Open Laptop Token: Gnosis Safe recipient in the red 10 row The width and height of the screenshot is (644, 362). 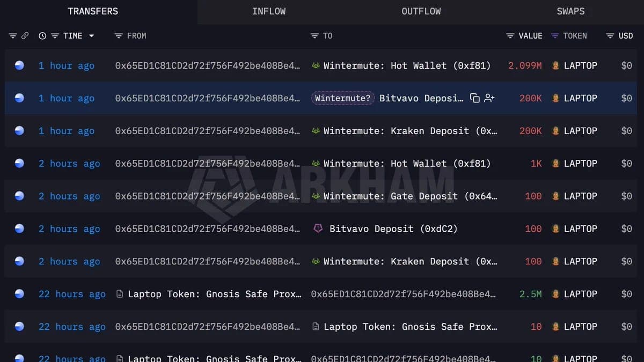pyautogui.click(x=410, y=327)
